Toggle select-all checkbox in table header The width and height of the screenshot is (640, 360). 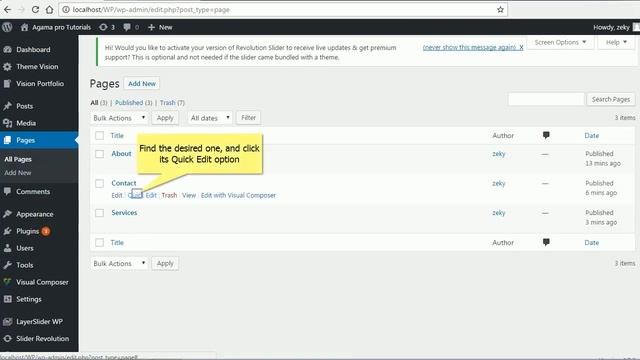(100, 136)
